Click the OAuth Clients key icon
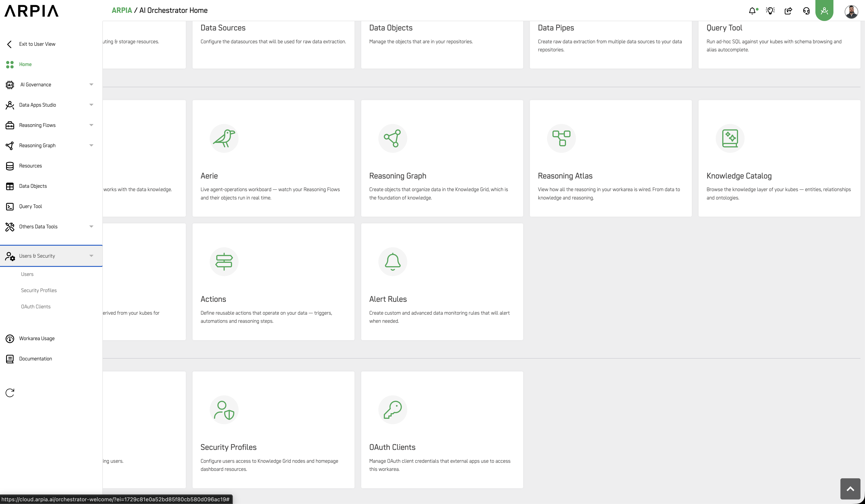This screenshot has height=504, width=865. coord(393,410)
